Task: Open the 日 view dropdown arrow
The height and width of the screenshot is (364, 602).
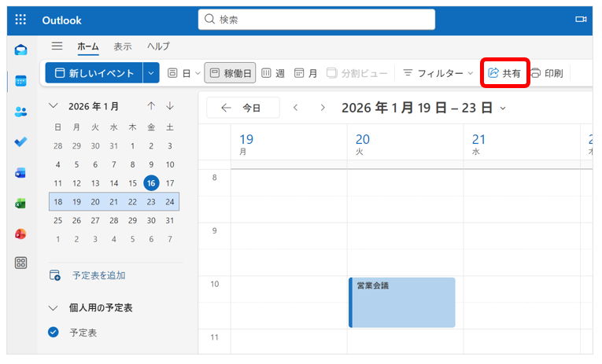Action: (x=198, y=73)
